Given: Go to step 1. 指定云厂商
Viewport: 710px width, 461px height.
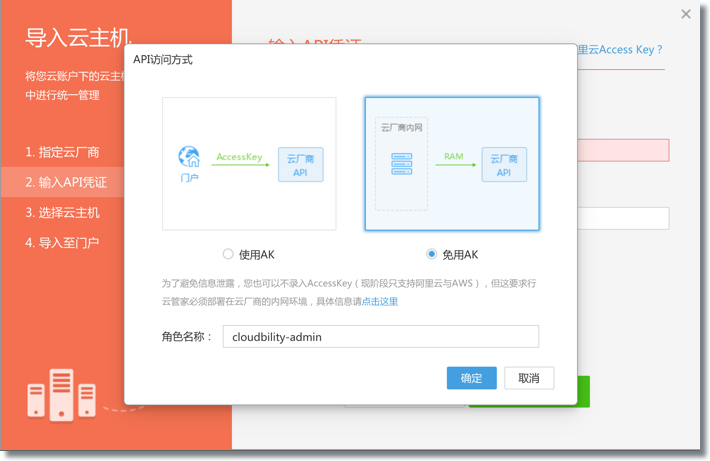Looking at the screenshot, I should point(62,152).
